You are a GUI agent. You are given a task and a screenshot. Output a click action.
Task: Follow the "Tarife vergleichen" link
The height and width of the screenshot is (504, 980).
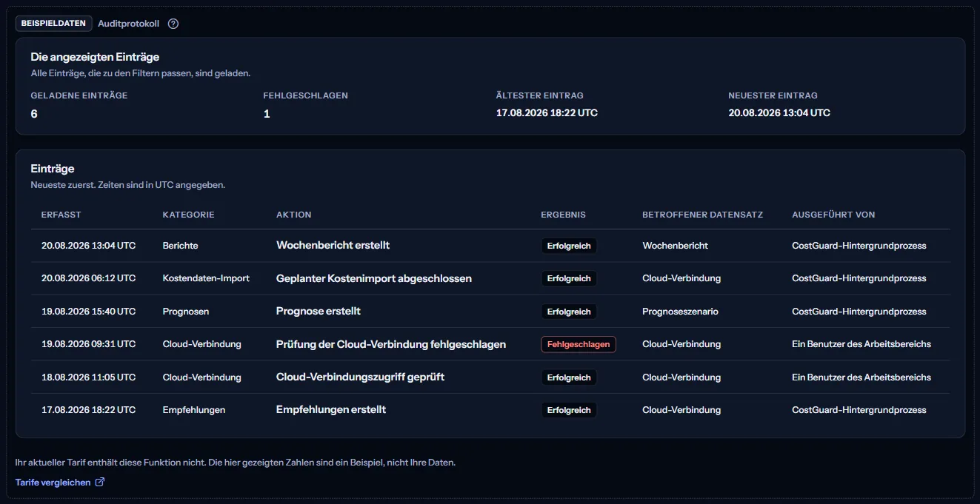coord(60,483)
